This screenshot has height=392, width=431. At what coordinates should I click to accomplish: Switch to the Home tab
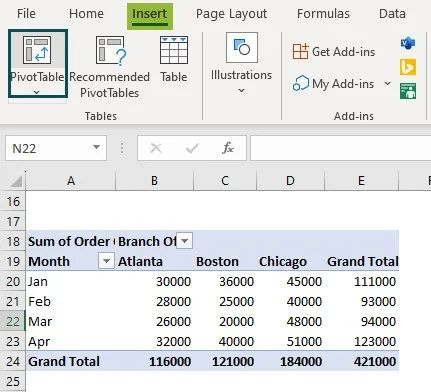[x=86, y=14]
